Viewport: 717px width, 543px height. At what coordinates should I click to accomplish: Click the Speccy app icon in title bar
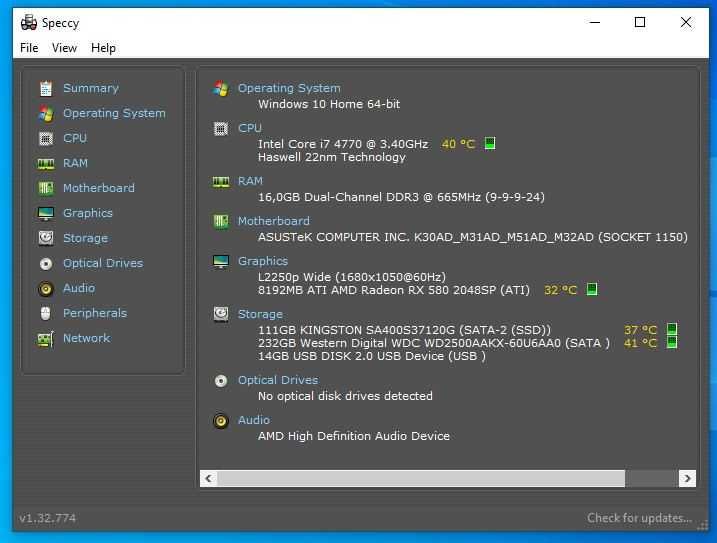(29, 22)
